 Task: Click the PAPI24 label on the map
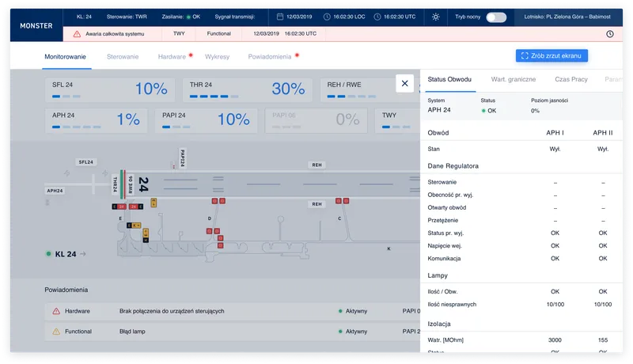click(183, 157)
